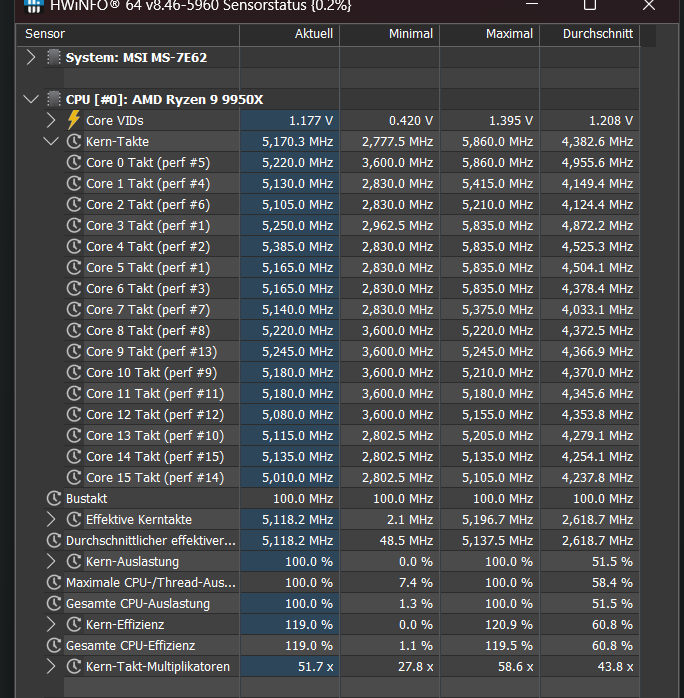Select the Maximale CPU-/Thread-Aus... row label

150,583
